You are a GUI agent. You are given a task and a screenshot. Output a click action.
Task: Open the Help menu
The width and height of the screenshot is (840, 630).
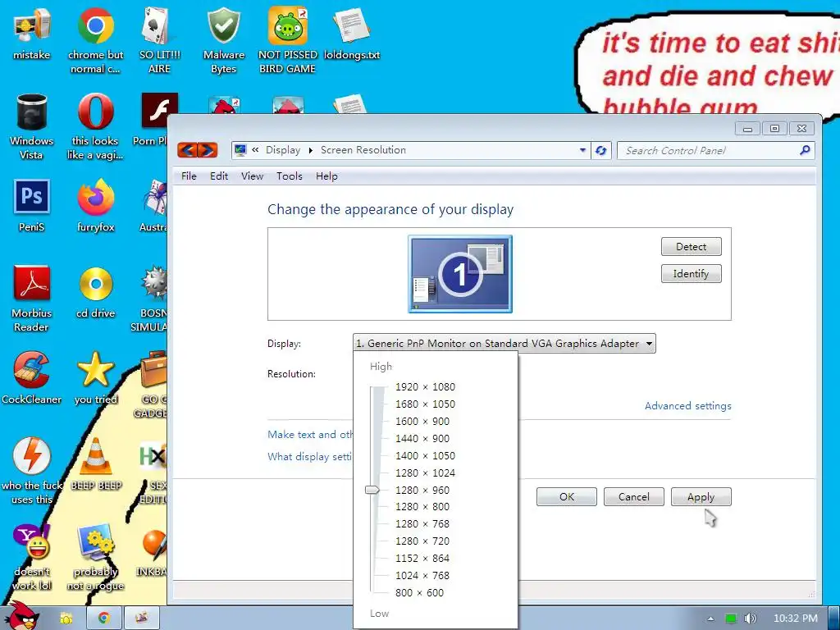[326, 176]
